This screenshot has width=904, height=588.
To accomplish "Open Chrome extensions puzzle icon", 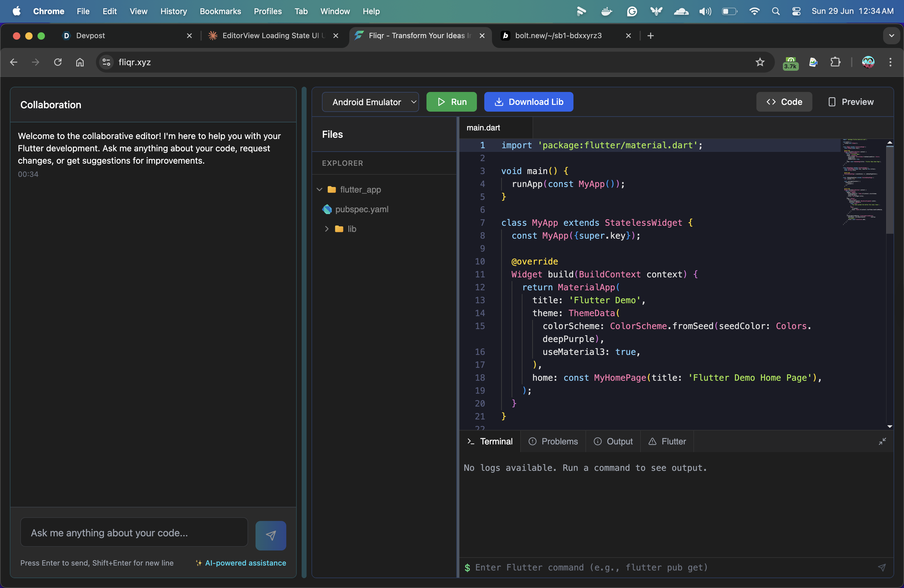I will 835,62.
